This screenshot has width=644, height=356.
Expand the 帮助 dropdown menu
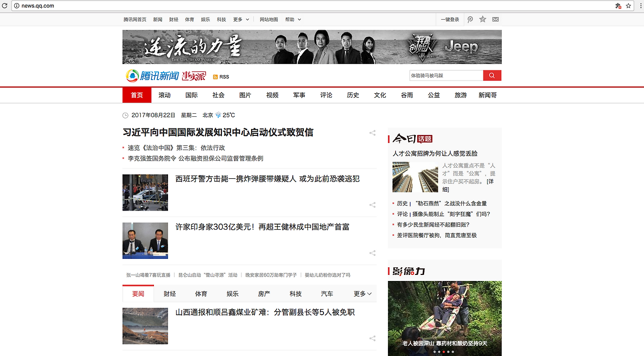pos(293,19)
